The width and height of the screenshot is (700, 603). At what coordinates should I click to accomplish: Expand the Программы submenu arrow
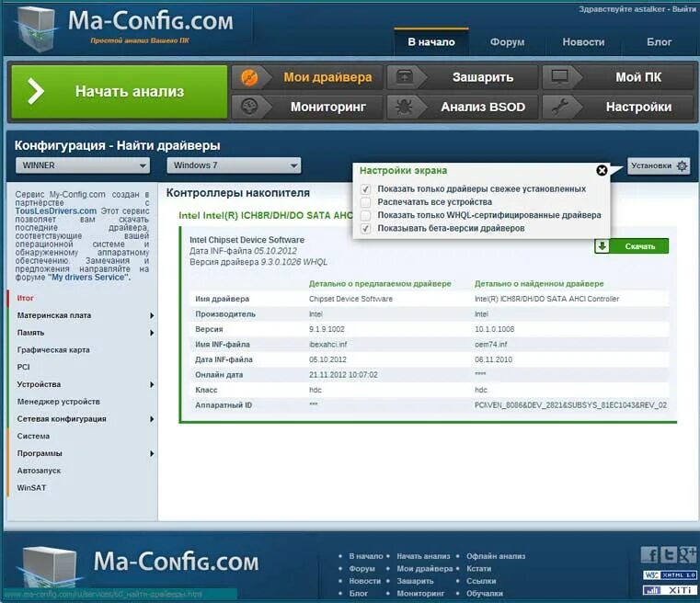[x=152, y=453]
